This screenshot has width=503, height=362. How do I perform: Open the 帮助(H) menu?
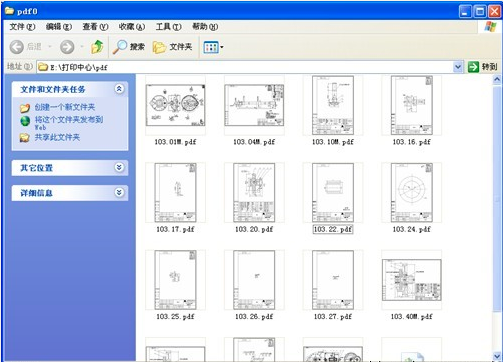pos(205,27)
